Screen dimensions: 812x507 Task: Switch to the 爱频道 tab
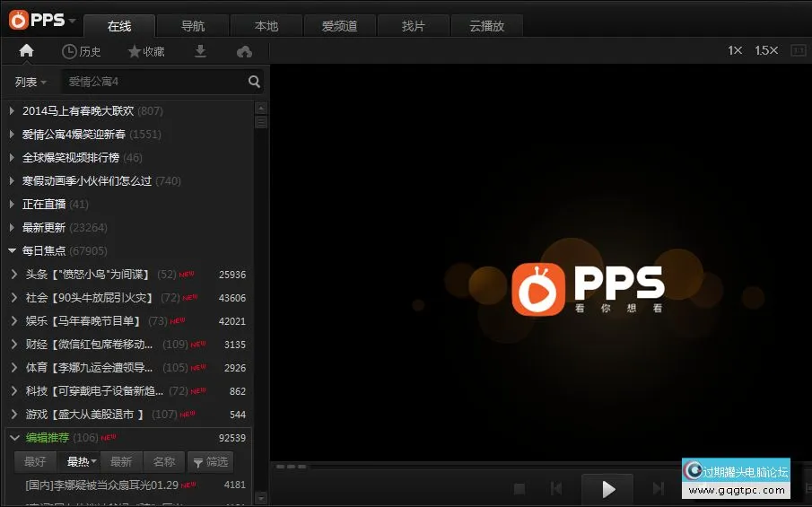(340, 26)
